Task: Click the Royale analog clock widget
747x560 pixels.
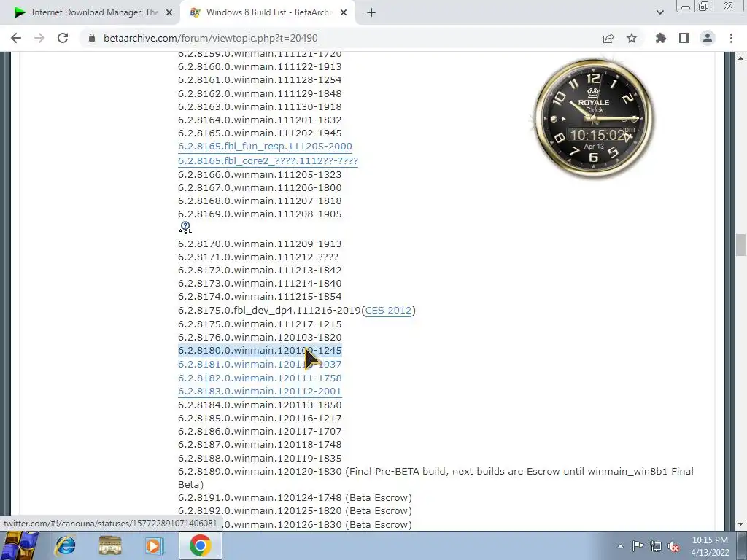Action: pyautogui.click(x=594, y=119)
